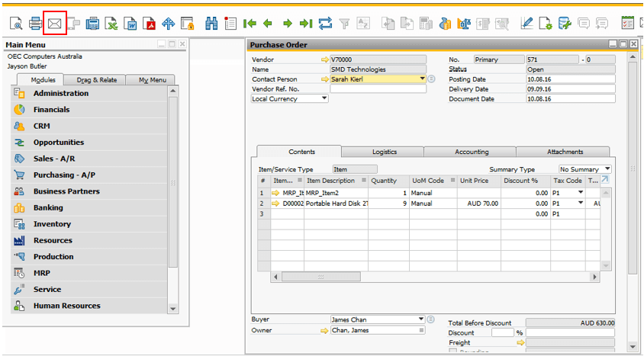Viewport: 644px width, 356px height.
Task: Expand the item table view arrow
Action: tap(605, 179)
